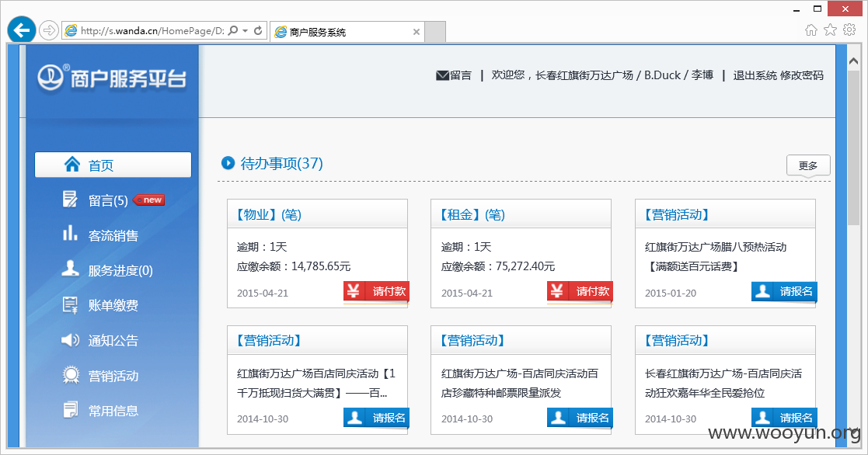Open 常用信息 sidebar item
The width and height of the screenshot is (868, 455).
(113, 411)
